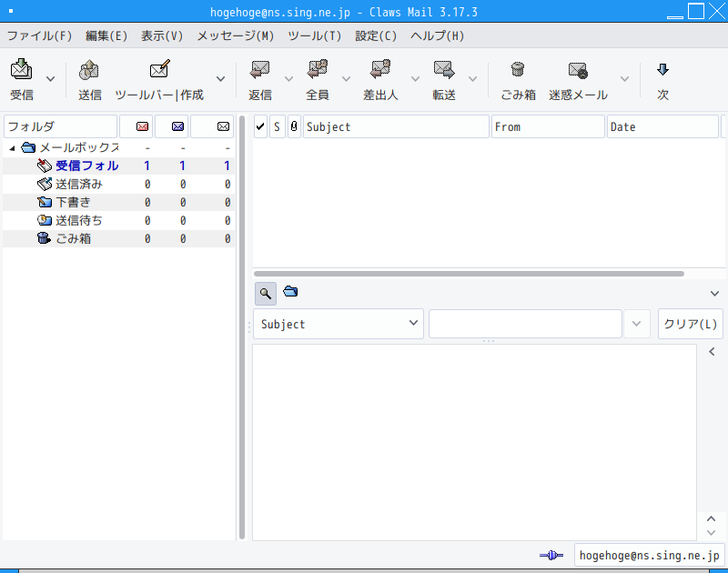
Task: Mark as spam with 迷惑メール icon
Action: 578,70
